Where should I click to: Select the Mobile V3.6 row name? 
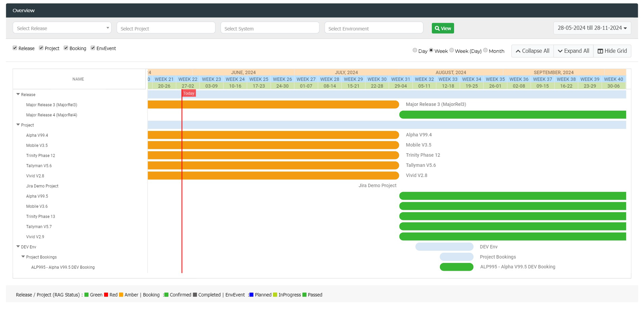click(37, 206)
